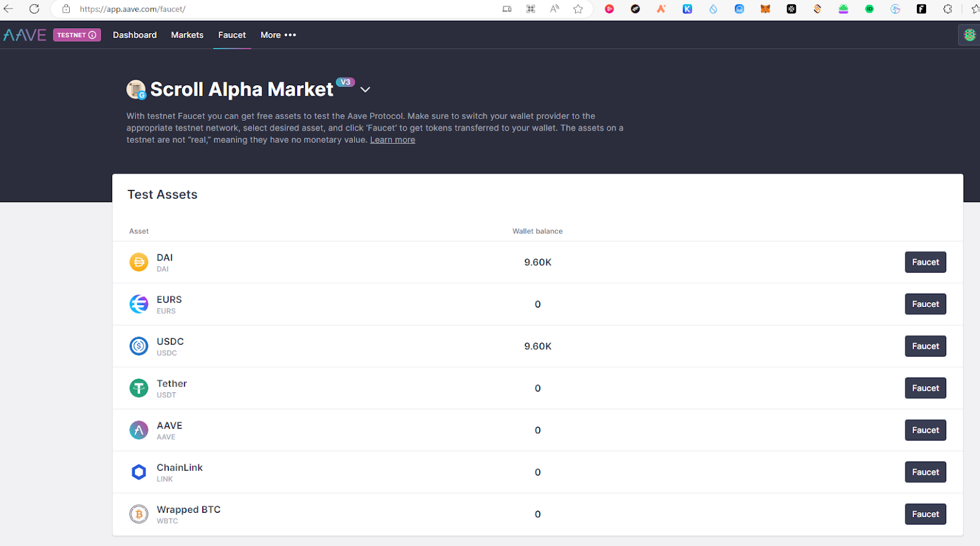Click the AAVE logo in the header
The width and height of the screenshot is (980, 546).
(x=25, y=35)
